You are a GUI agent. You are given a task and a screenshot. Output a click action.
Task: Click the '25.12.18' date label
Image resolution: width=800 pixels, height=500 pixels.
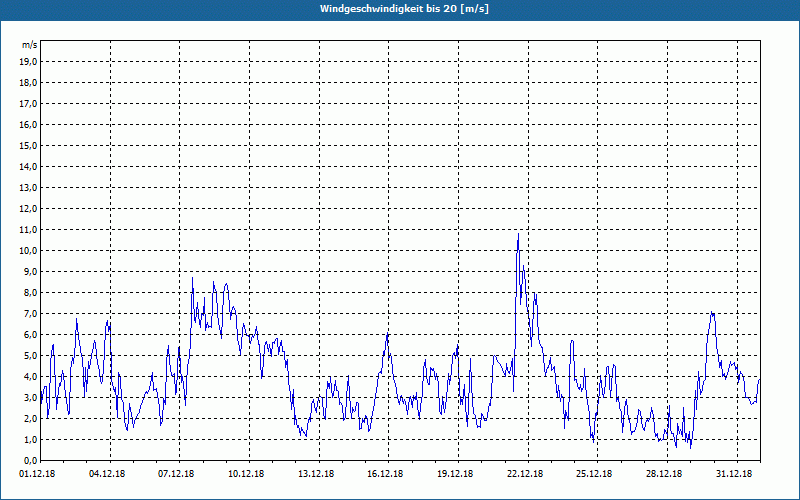pyautogui.click(x=594, y=474)
